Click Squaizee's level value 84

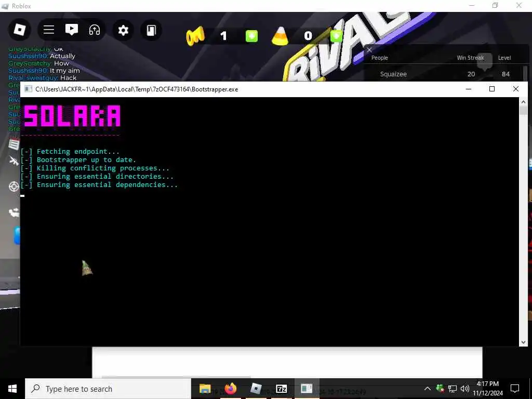[x=506, y=74]
